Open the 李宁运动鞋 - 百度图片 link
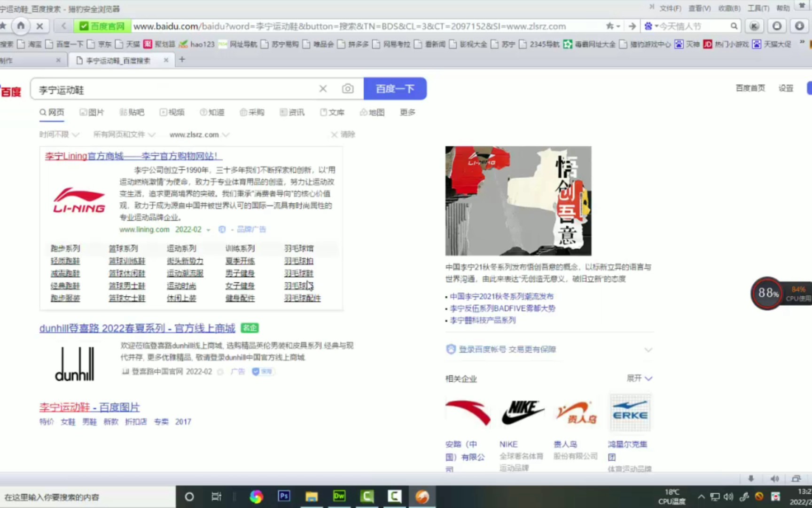Screen dimensions: 812x508 point(90,407)
